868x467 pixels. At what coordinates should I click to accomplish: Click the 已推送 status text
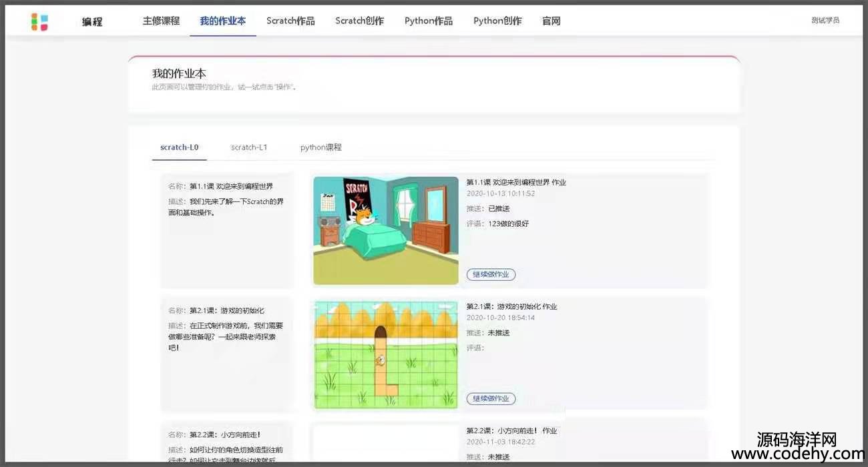coord(499,209)
